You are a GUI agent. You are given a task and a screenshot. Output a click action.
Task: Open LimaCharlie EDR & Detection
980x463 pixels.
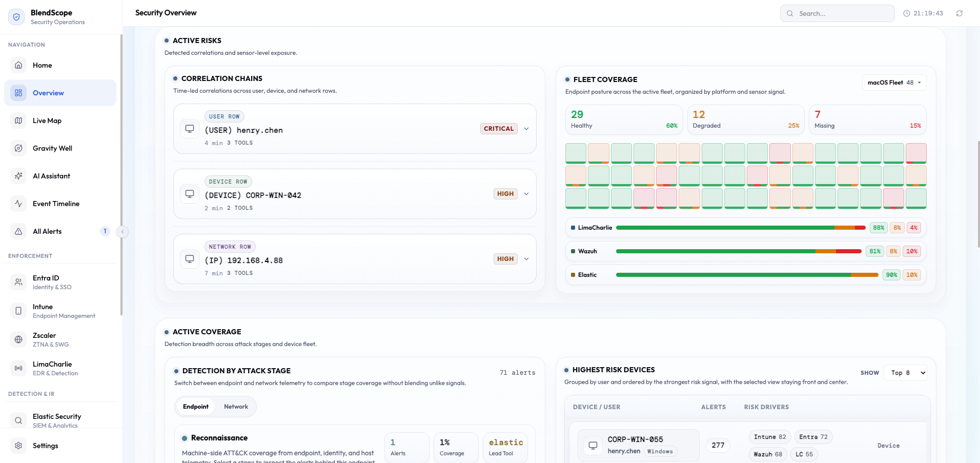pos(60,368)
